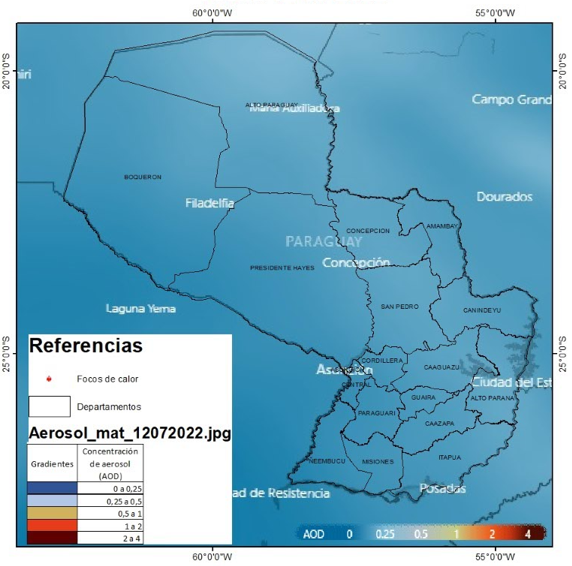This screenshot has width=572, height=566.
Task: Select the tan 0,5 a 1 swatch
Action: pos(52,513)
